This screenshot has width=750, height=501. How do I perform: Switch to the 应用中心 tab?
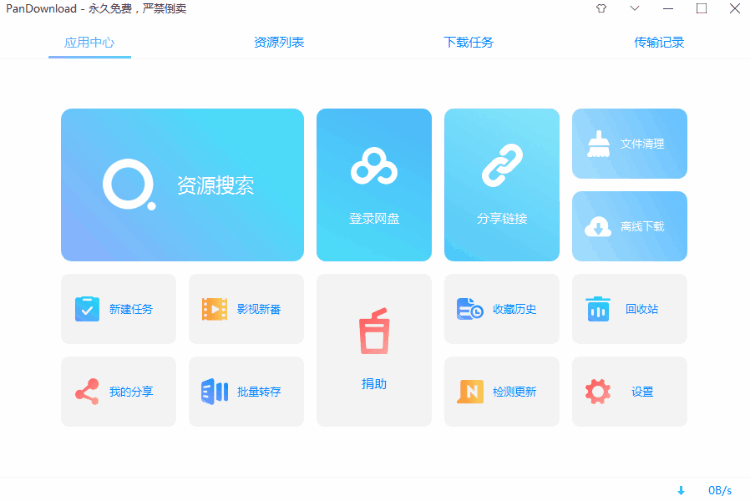[89, 43]
